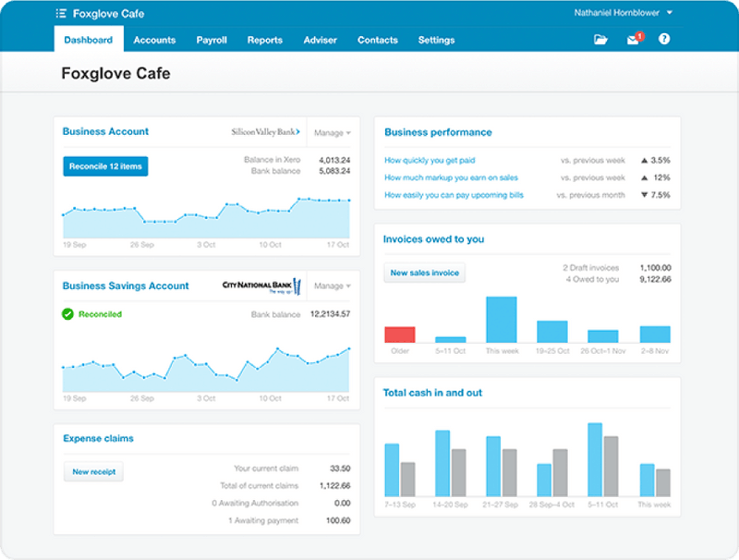Screen dimensions: 739x560
Task: Go to the Contacts tab
Action: click(x=377, y=40)
